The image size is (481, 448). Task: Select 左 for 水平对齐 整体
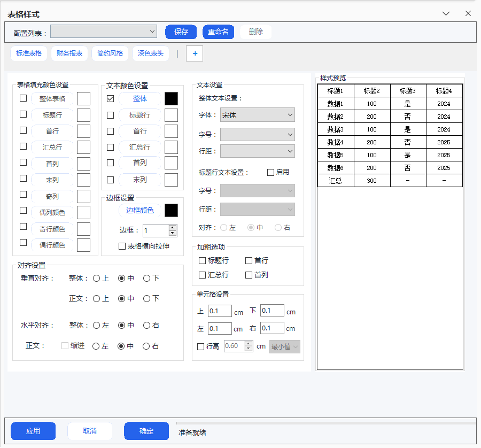[x=96, y=326]
